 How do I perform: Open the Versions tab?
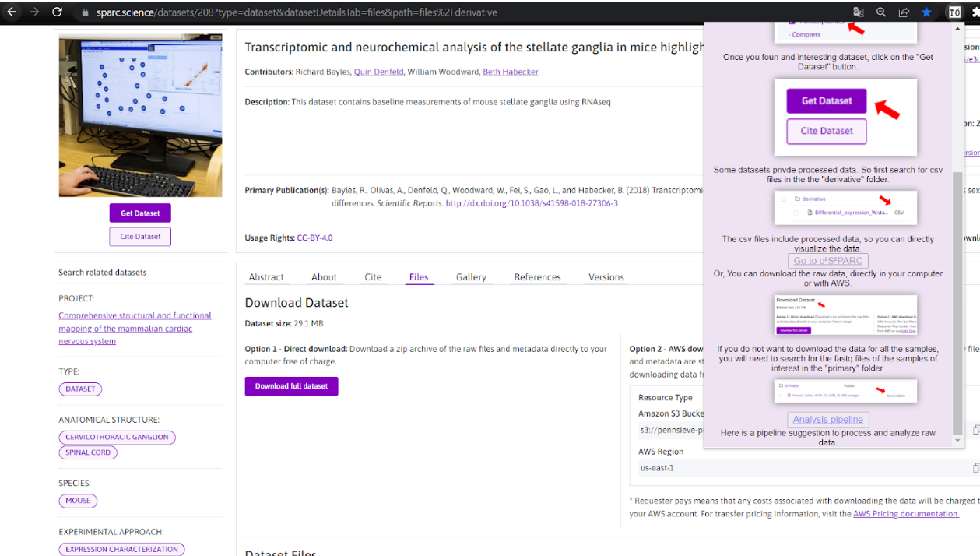(606, 277)
